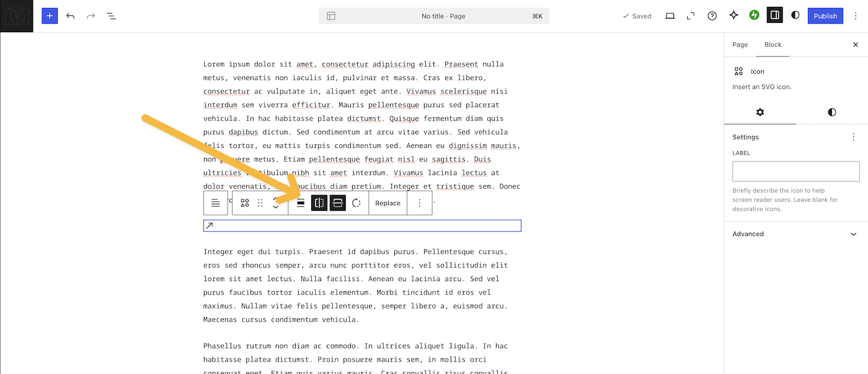Toggle Flip horizontal on the icon
This screenshot has height=374, width=868.
[319, 203]
